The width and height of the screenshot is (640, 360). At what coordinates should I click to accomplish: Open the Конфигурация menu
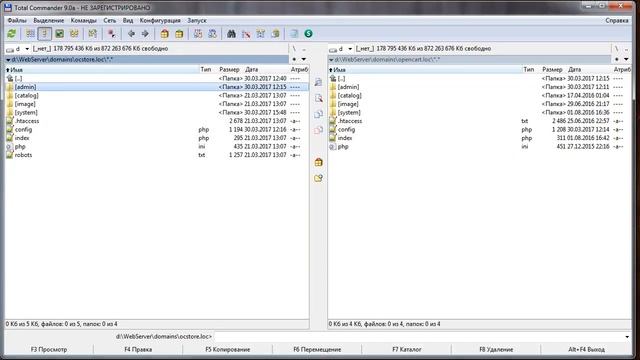pos(160,20)
